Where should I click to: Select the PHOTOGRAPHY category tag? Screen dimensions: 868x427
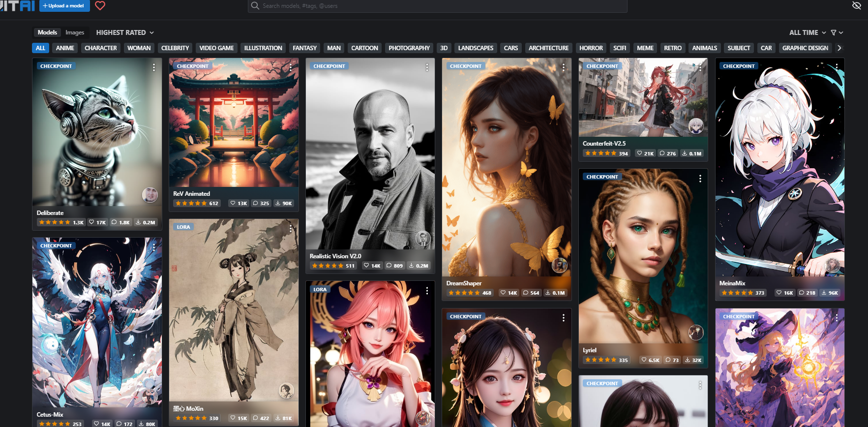(409, 48)
